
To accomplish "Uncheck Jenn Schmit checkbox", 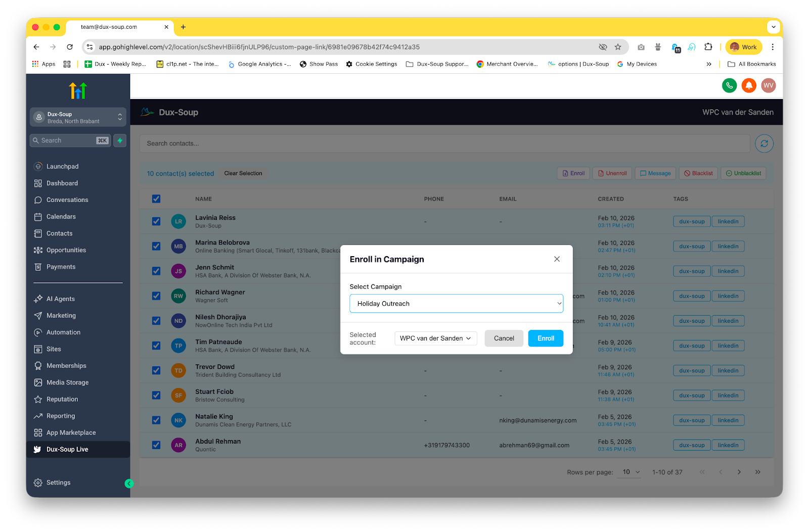I will (156, 271).
